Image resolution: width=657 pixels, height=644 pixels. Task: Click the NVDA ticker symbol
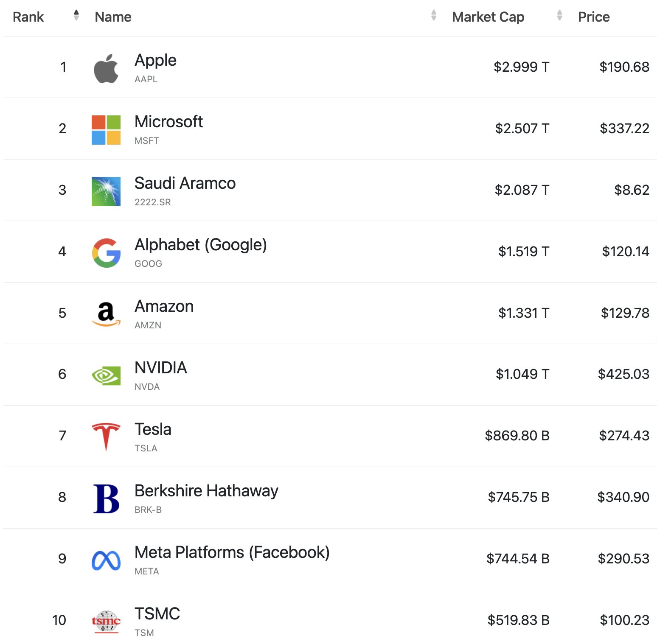[x=147, y=387]
